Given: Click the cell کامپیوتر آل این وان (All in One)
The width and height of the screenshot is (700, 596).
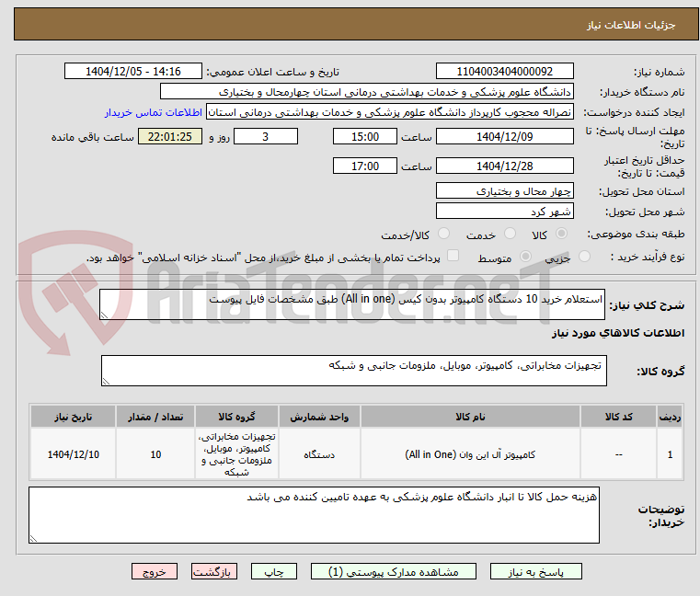Looking at the screenshot, I should pos(470,454).
